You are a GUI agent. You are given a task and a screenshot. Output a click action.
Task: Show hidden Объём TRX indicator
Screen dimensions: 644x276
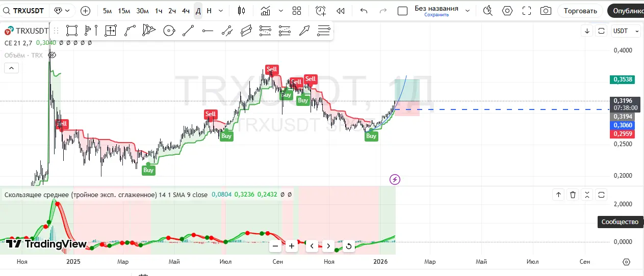click(51, 55)
